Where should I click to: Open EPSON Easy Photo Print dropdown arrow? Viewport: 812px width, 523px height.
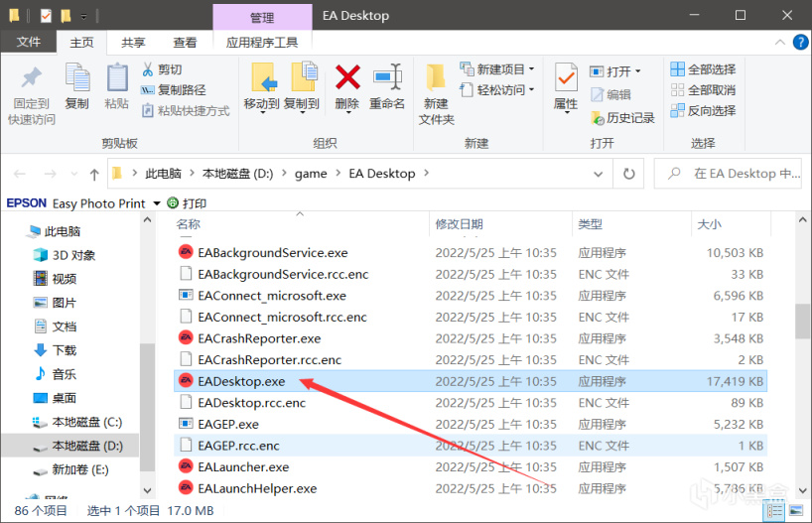(157, 203)
